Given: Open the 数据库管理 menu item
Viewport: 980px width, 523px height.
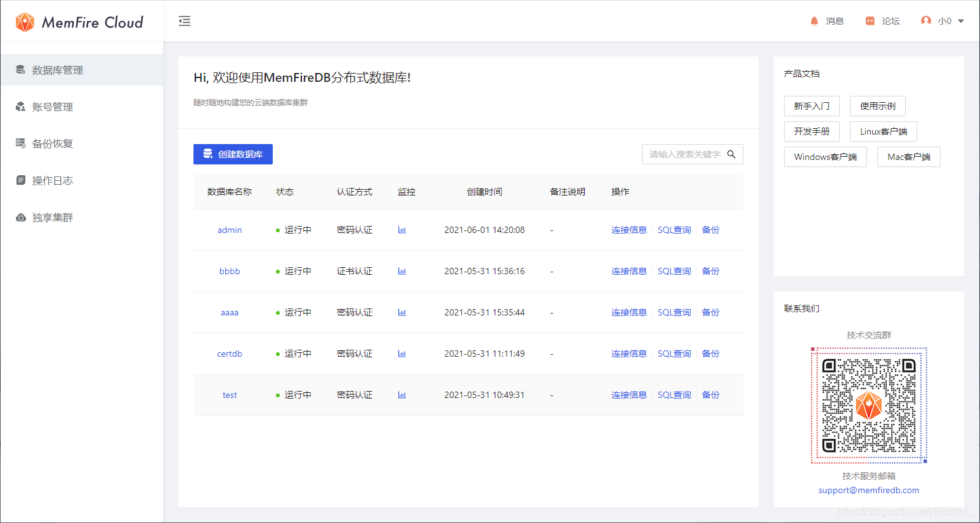Looking at the screenshot, I should 82,70.
